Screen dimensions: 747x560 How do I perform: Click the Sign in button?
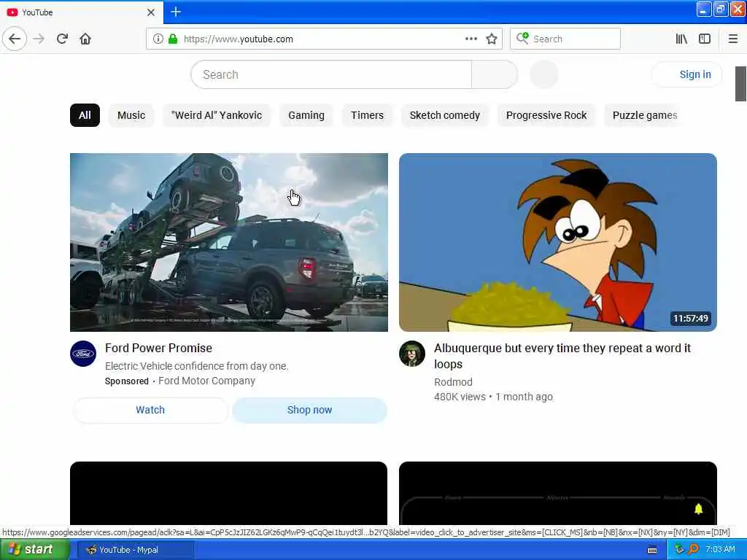[687, 75]
